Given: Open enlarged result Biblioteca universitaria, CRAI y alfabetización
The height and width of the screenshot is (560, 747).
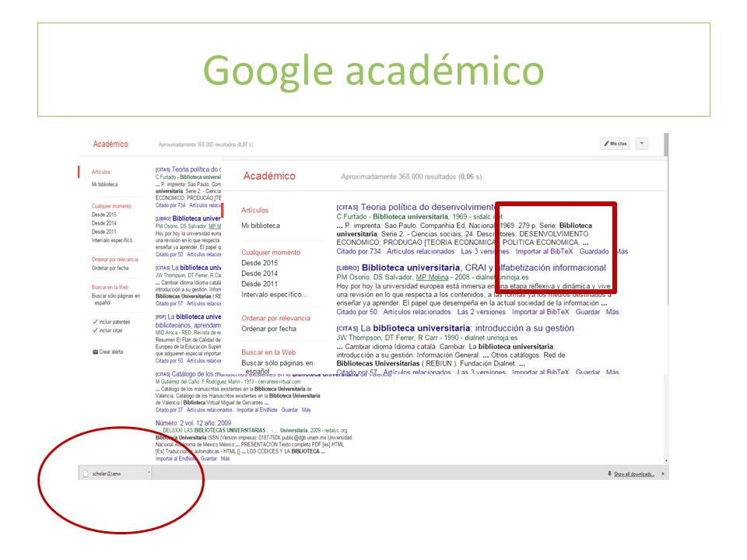Looking at the screenshot, I should pyautogui.click(x=483, y=268).
